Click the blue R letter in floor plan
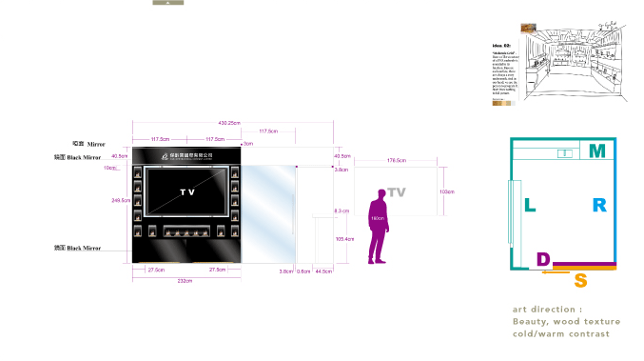The image size is (644, 361). [x=599, y=205]
